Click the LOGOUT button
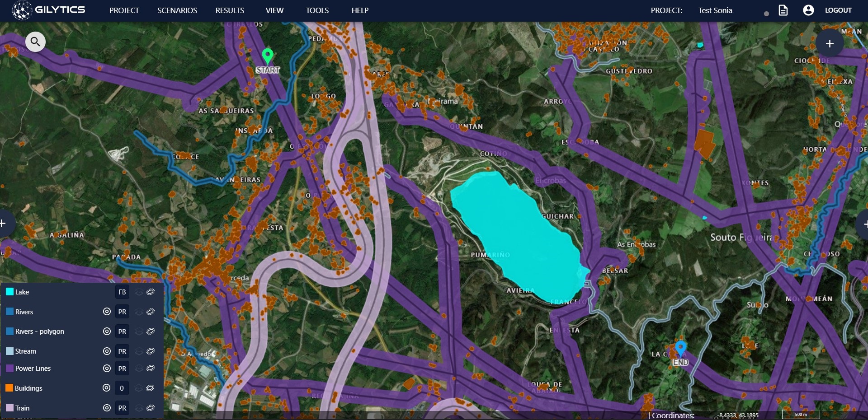The height and width of the screenshot is (420, 868). pos(838,10)
